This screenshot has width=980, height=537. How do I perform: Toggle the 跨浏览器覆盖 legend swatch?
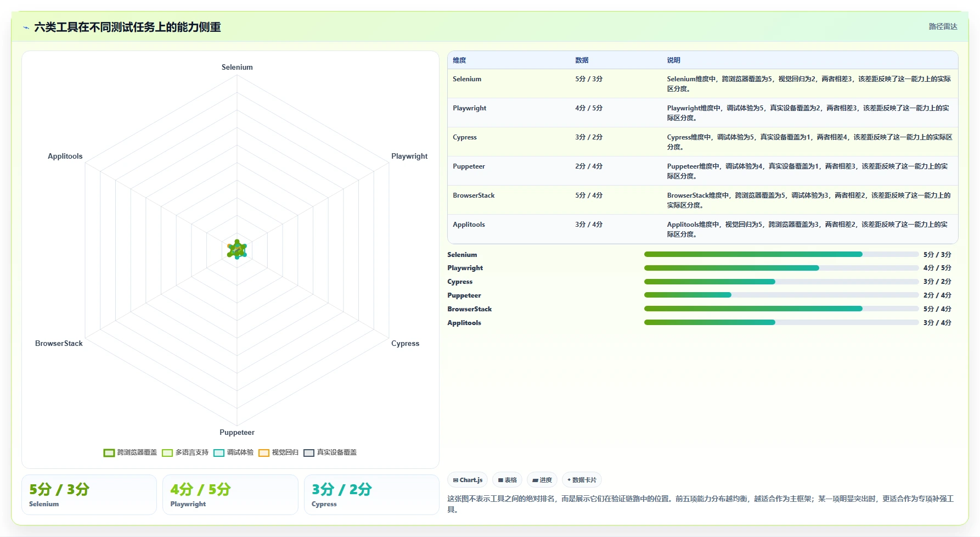click(x=109, y=452)
